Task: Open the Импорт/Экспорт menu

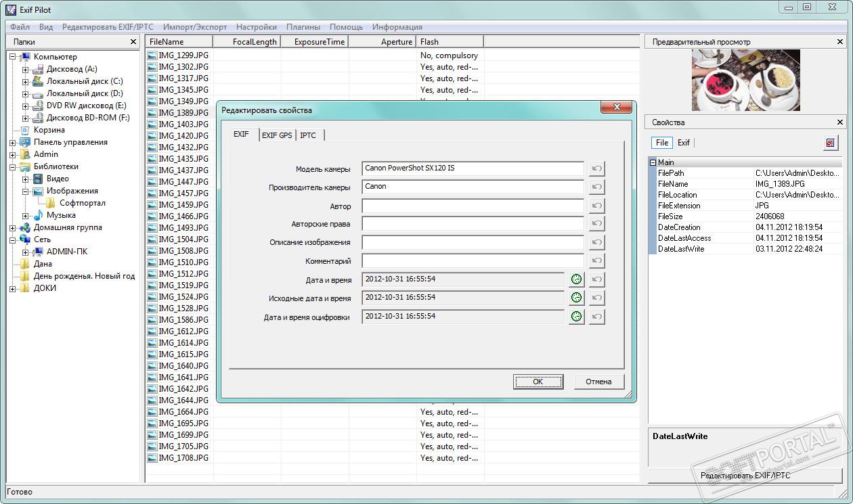Action: (194, 27)
